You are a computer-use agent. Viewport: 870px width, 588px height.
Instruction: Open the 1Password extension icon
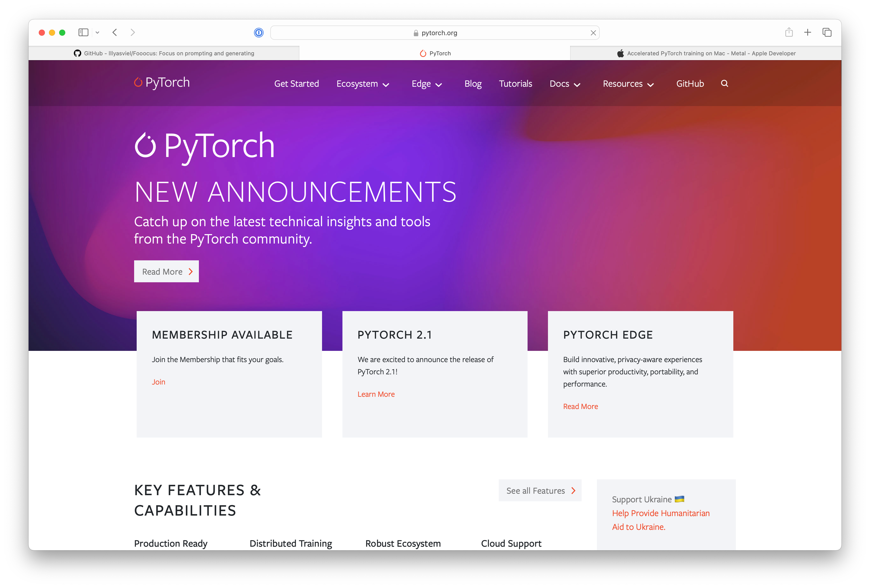tap(259, 33)
